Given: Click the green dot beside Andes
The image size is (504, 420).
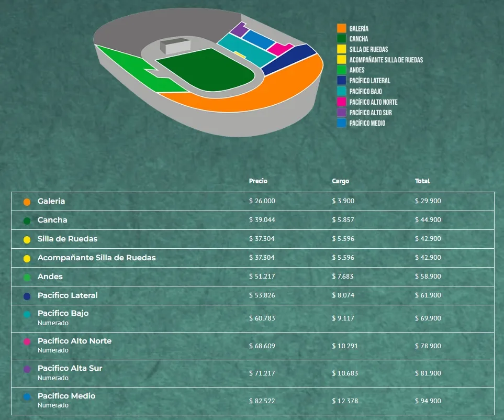Looking at the screenshot, I should pyautogui.click(x=27, y=277).
